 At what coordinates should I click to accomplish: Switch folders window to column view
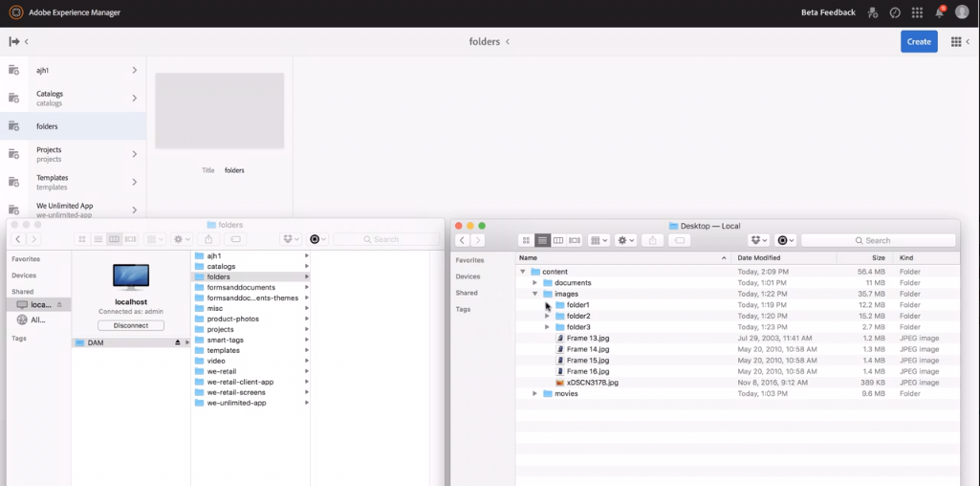pyautogui.click(x=114, y=239)
